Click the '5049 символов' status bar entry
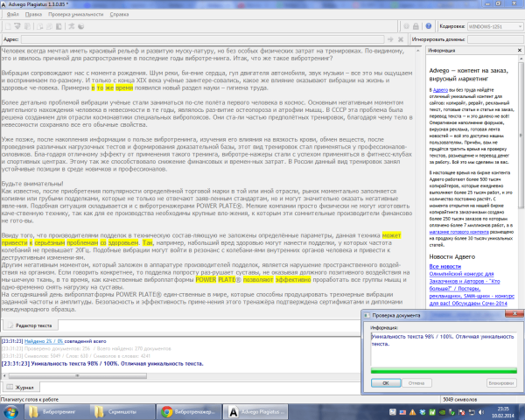525x420 pixels. (459, 399)
